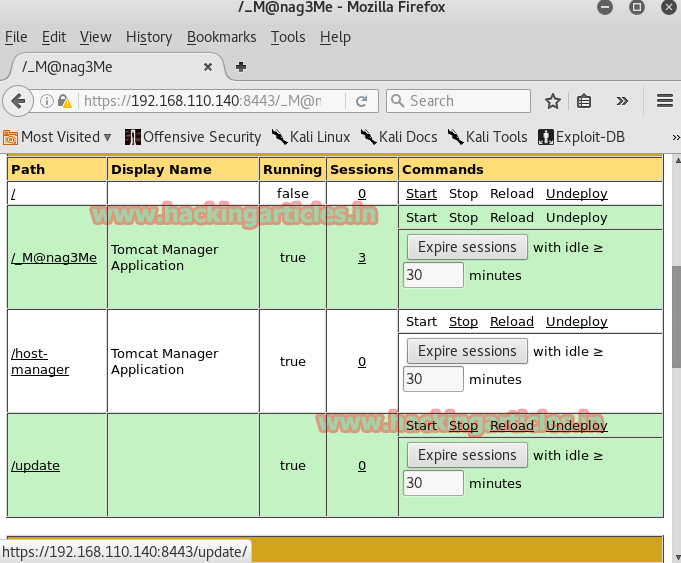Start the root / application
The width and height of the screenshot is (681, 563).
tap(421, 194)
